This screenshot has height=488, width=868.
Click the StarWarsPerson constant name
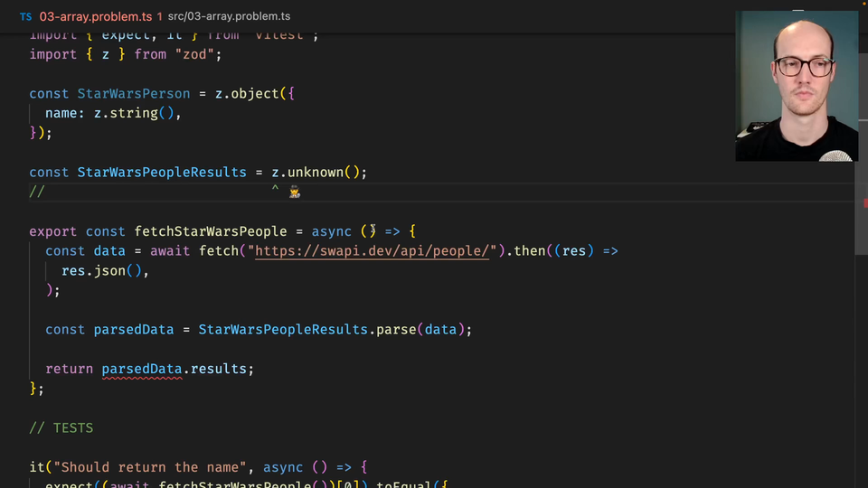point(133,93)
